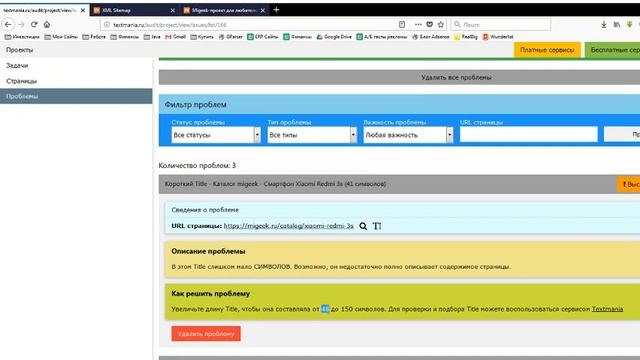The width and height of the screenshot is (640, 360).
Task: Switch to the XML Sitemap tab
Action: (134, 10)
